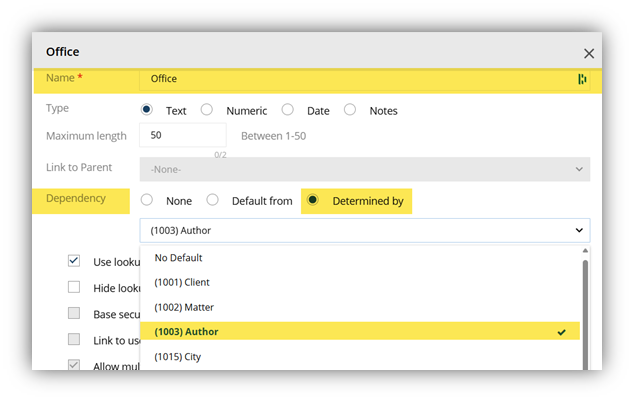Select Determined by dependency option
Image resolution: width=634 pixels, height=402 pixels.
point(313,200)
